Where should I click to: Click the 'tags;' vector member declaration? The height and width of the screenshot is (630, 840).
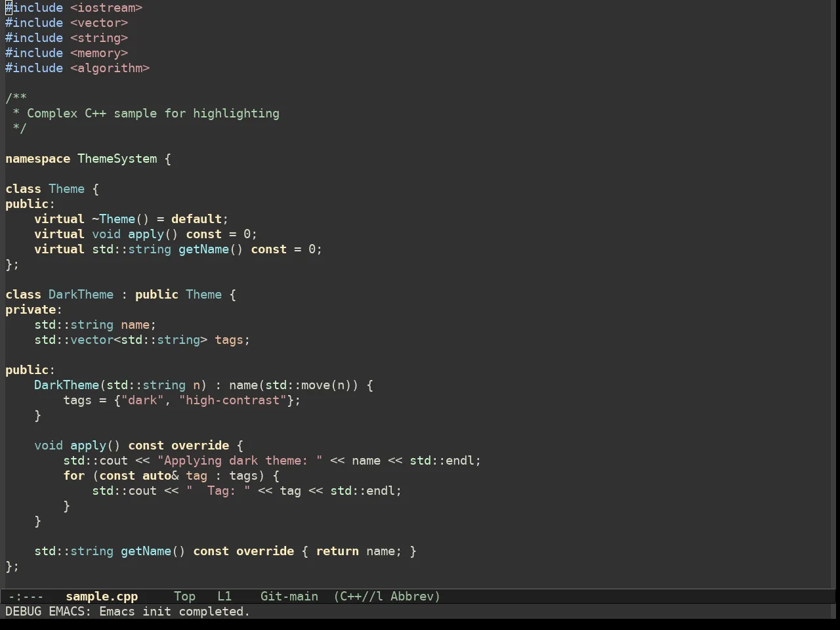(x=232, y=340)
